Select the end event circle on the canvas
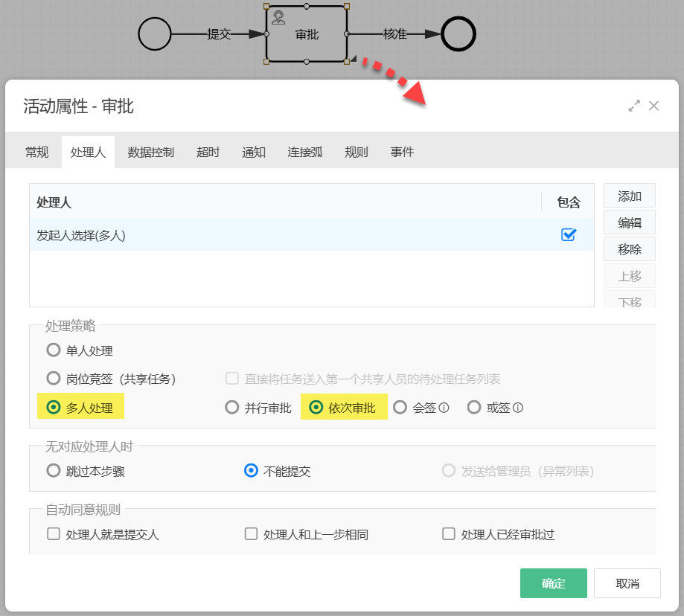This screenshot has width=684, height=616. [458, 33]
